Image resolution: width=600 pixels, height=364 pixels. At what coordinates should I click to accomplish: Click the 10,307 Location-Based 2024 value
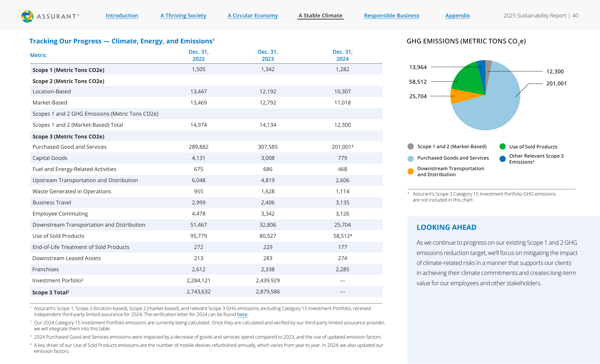343,91
